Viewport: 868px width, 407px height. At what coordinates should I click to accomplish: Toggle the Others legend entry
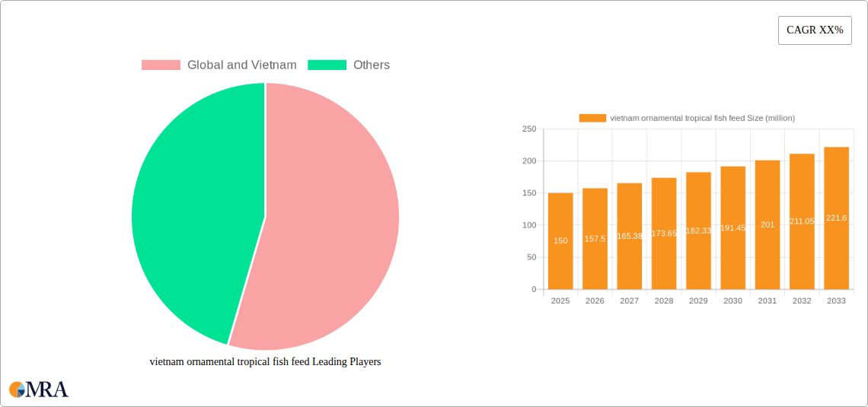[349, 65]
